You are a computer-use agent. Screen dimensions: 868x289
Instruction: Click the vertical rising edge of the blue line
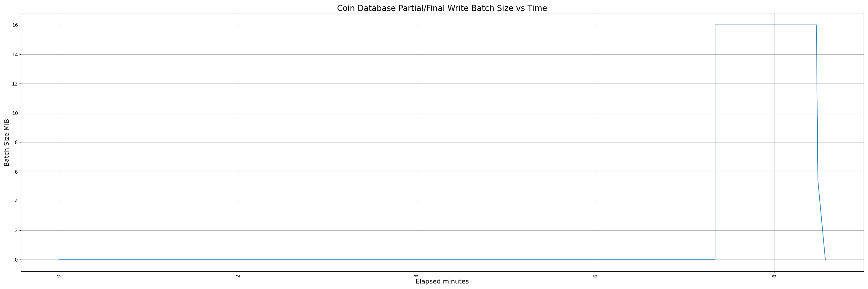click(715, 141)
